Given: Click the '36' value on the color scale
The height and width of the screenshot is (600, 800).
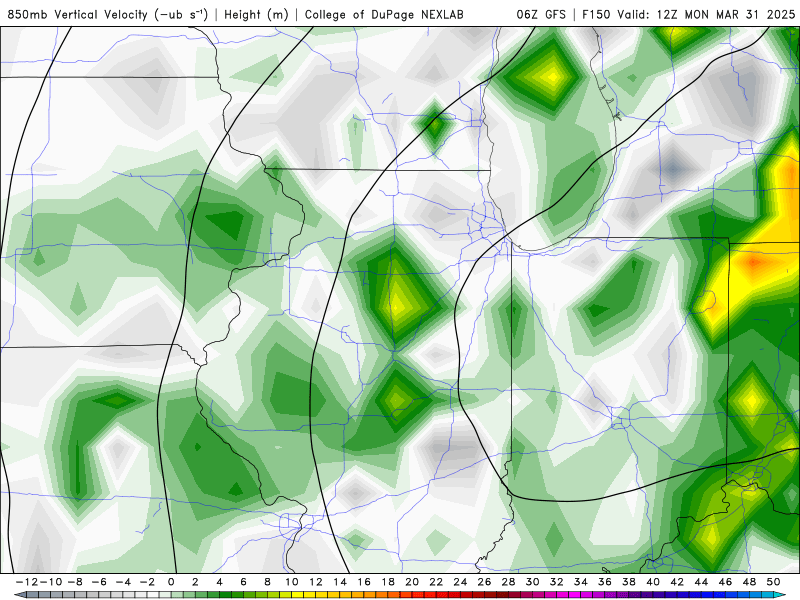Looking at the screenshot, I should (605, 582).
